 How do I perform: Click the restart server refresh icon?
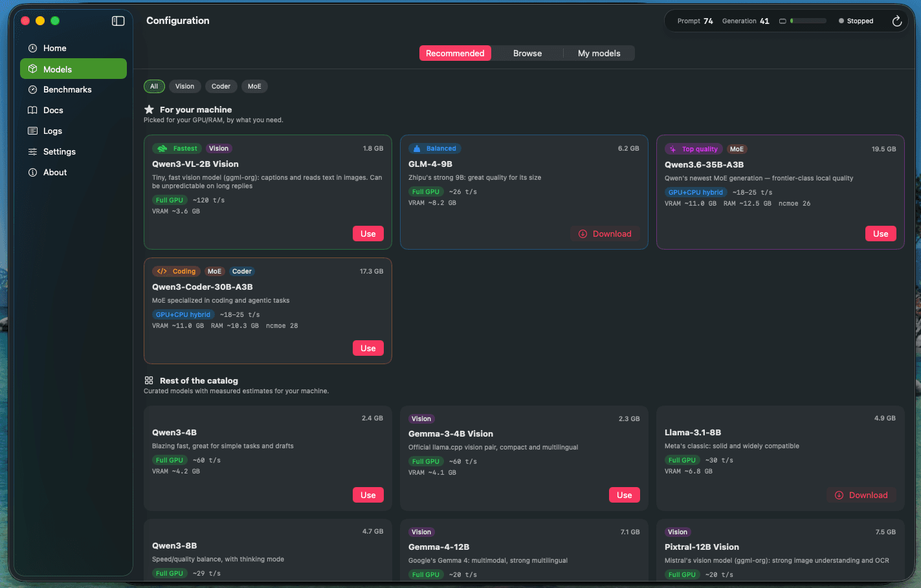896,21
